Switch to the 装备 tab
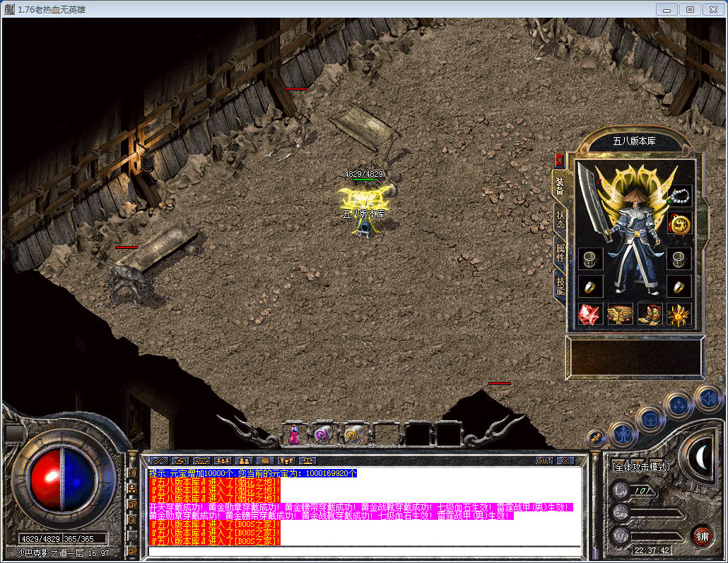This screenshot has width=728, height=563. click(560, 186)
